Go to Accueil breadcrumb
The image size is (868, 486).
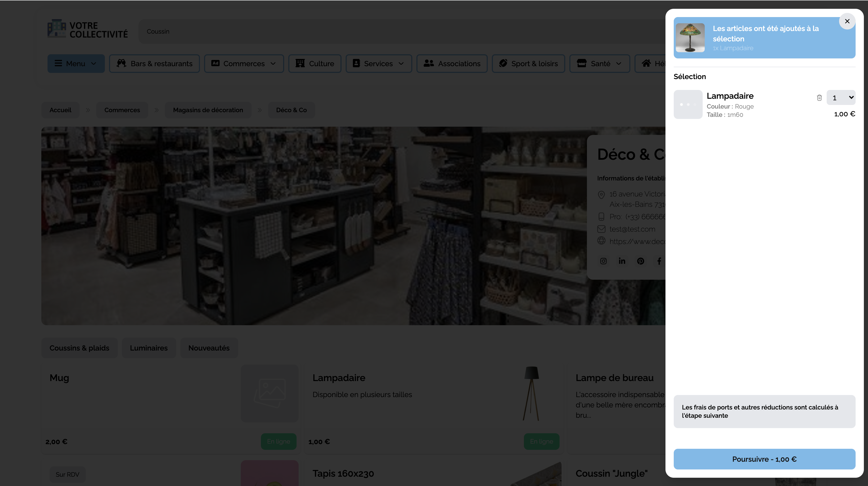(60, 110)
